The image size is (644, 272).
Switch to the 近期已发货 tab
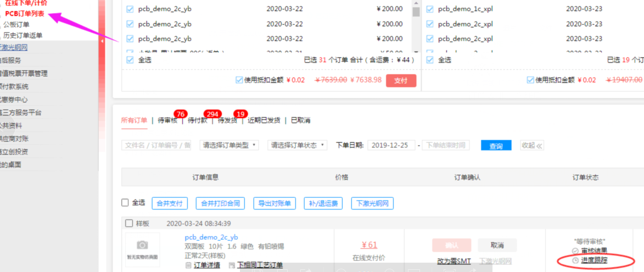[264, 121]
